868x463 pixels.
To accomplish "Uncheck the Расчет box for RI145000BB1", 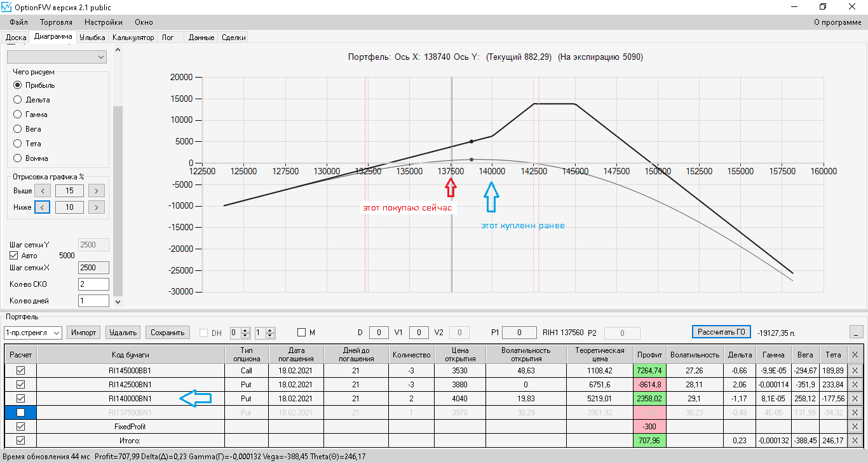I will [x=20, y=370].
